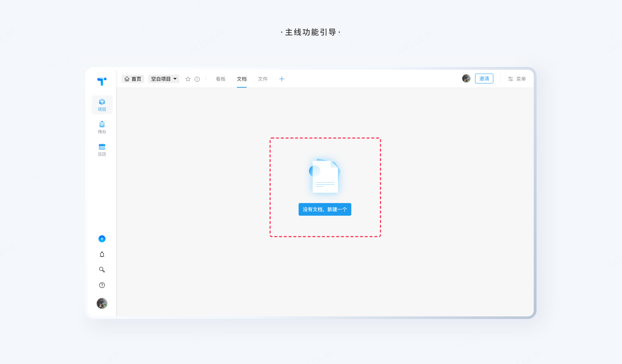Open the 菜单 menu settings
Screen dimensions: 622x364
tap(517, 79)
